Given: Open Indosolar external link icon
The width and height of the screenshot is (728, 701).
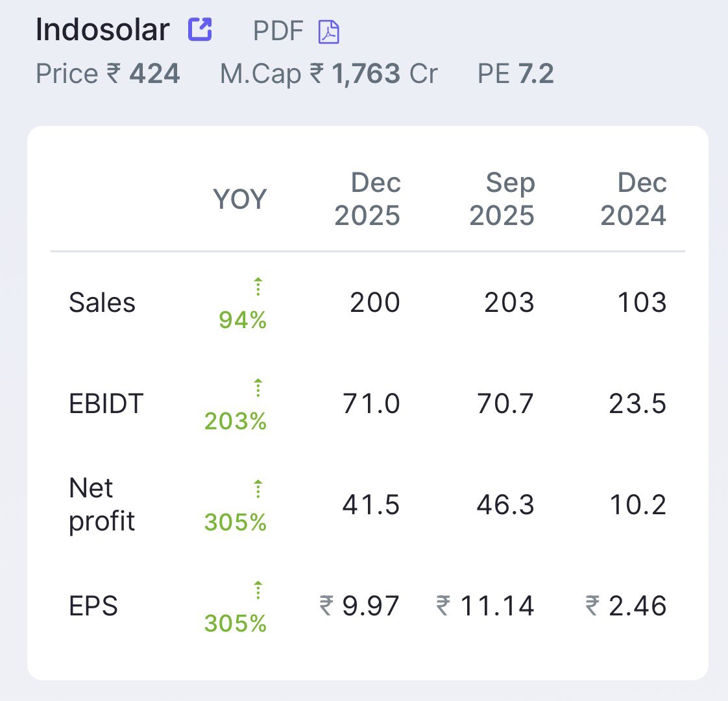Looking at the screenshot, I should (x=200, y=30).
